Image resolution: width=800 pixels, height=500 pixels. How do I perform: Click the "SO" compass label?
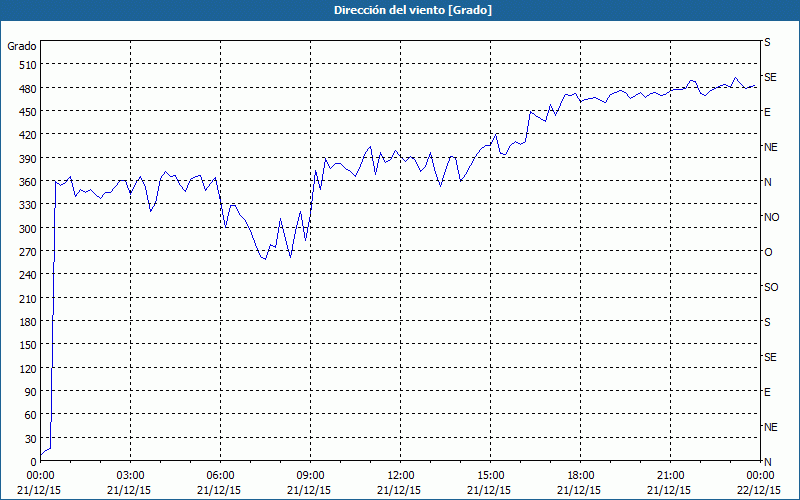[771, 287]
